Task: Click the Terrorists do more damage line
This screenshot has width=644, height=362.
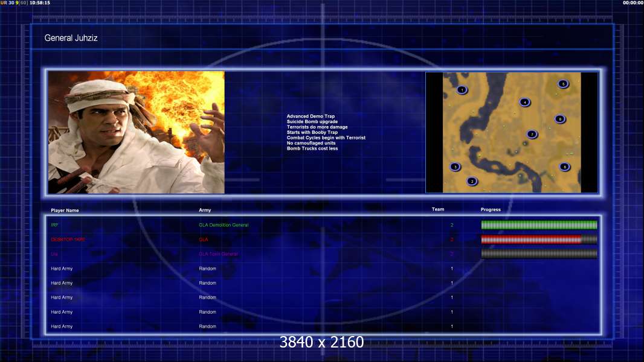Action: (x=317, y=127)
